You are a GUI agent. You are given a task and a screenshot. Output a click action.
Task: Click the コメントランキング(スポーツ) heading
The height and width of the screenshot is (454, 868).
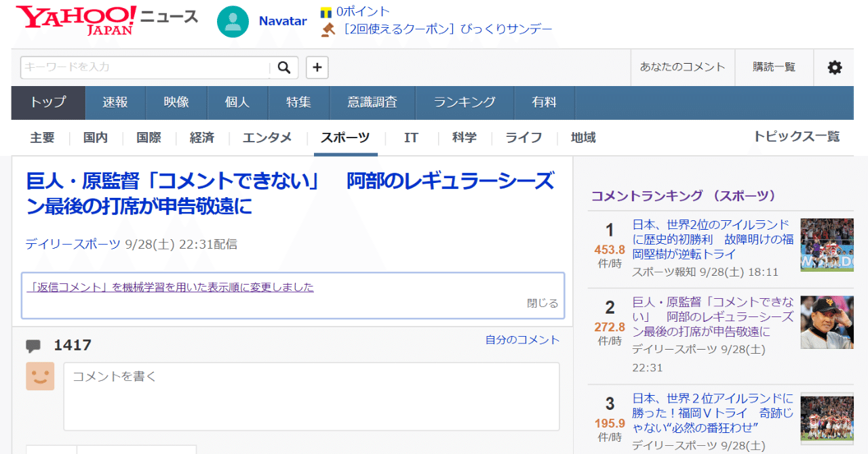[x=684, y=196]
